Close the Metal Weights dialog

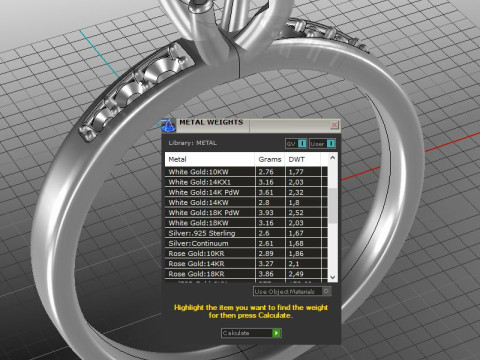(x=334, y=125)
